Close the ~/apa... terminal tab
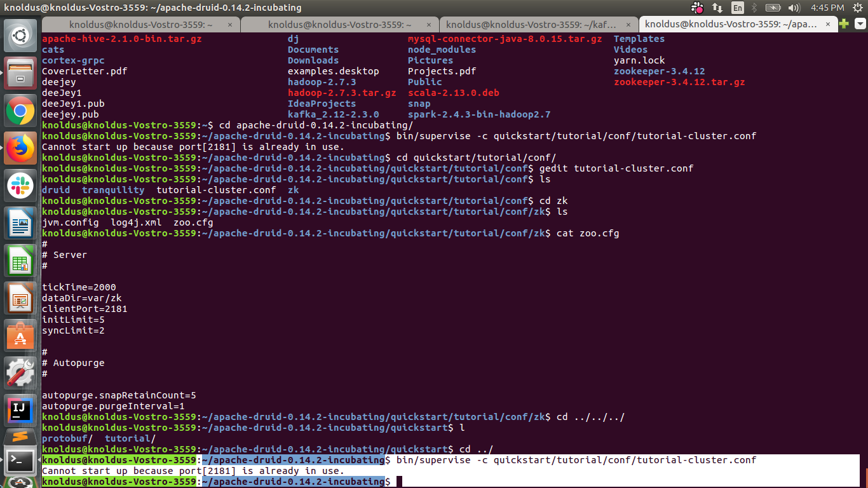 (828, 24)
